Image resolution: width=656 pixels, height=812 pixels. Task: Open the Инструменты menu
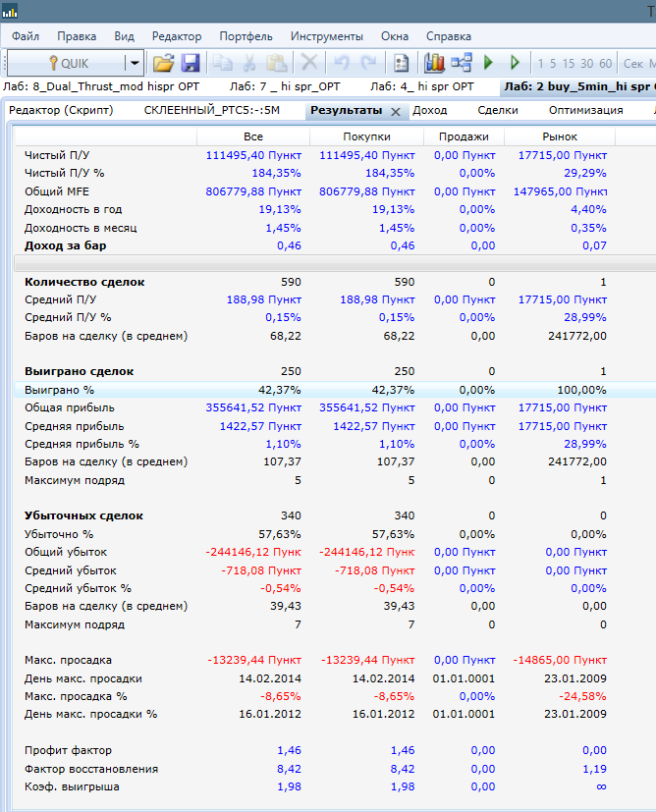click(327, 36)
